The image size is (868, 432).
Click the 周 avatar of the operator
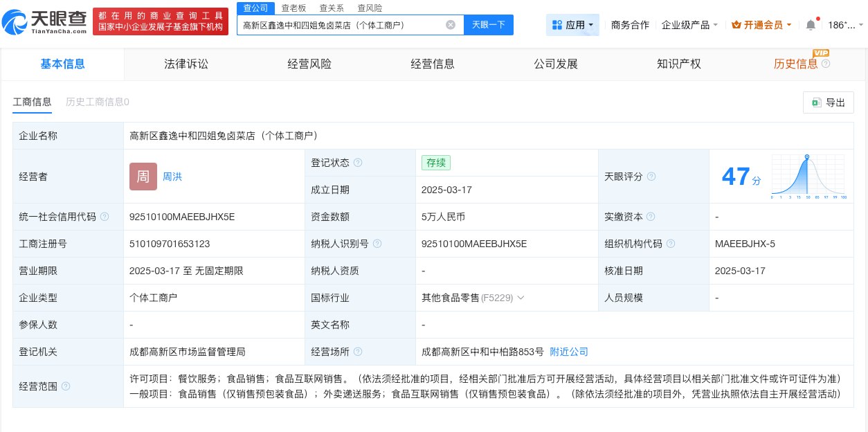pyautogui.click(x=143, y=177)
